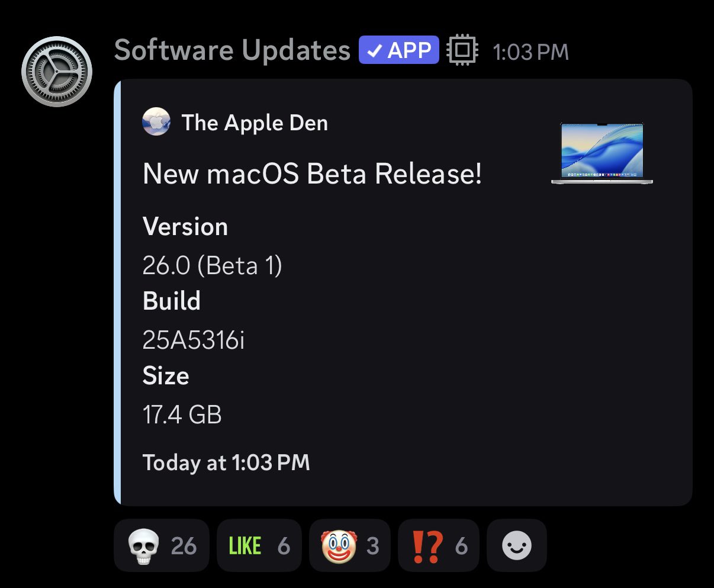Click the chip server tag icon
The height and width of the screenshot is (588, 714).
(462, 51)
